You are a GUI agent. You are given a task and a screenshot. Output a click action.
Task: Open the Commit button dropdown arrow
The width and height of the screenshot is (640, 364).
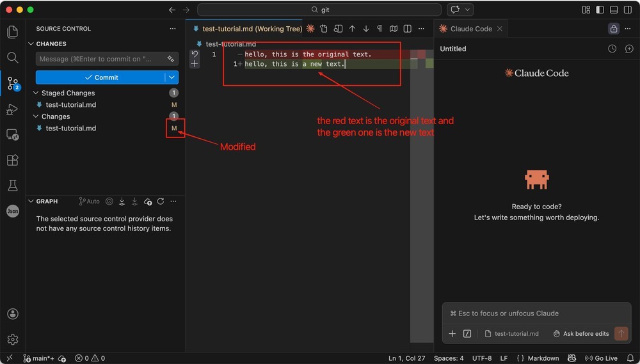pos(172,77)
